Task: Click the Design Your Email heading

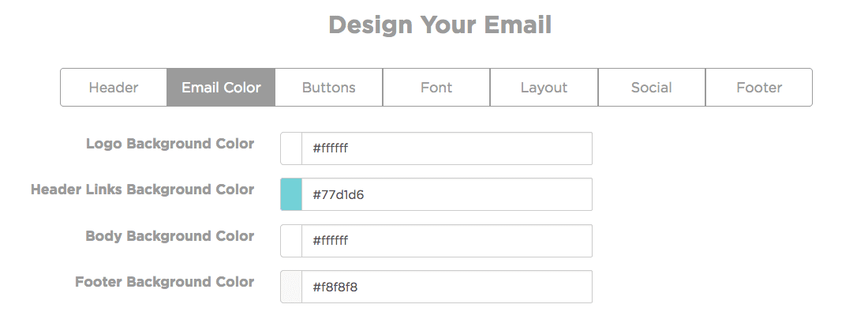Action: [440, 25]
